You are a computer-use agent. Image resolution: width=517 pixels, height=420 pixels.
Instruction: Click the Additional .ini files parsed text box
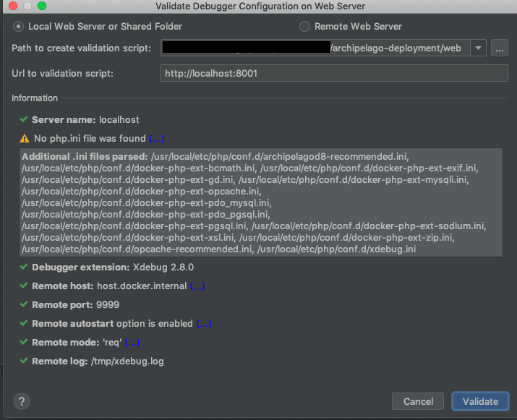point(261,202)
